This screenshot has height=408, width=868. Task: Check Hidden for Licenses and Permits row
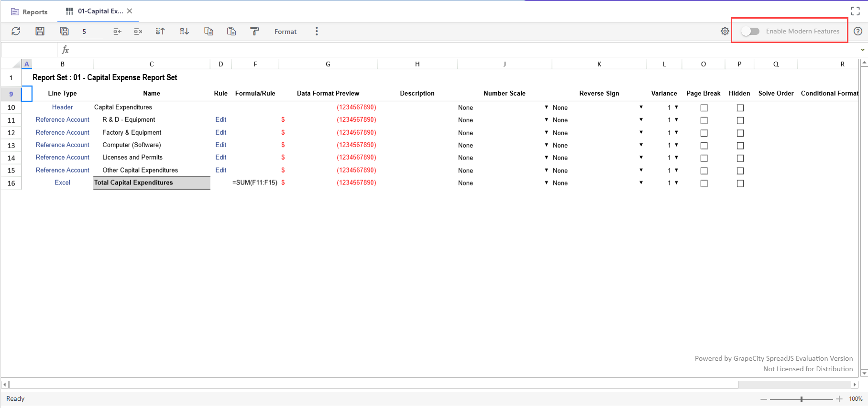740,158
